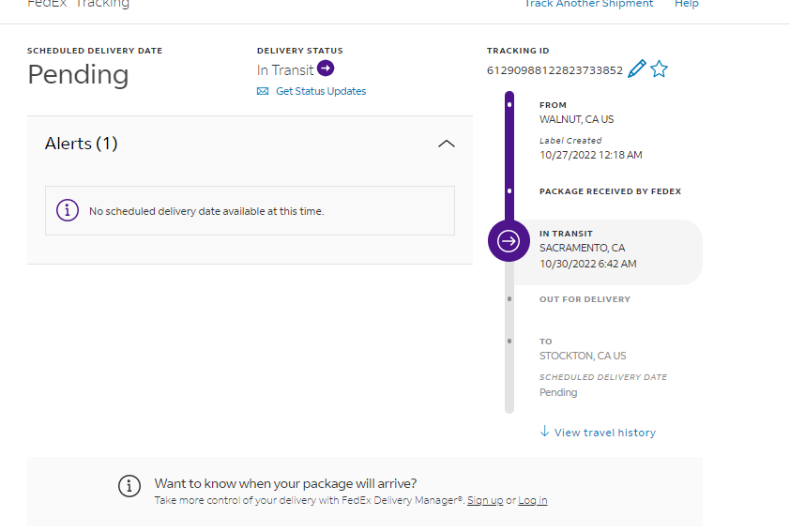The image size is (790, 532).
Task: Click the Out for Delivery progress dot
Action: [x=509, y=298]
